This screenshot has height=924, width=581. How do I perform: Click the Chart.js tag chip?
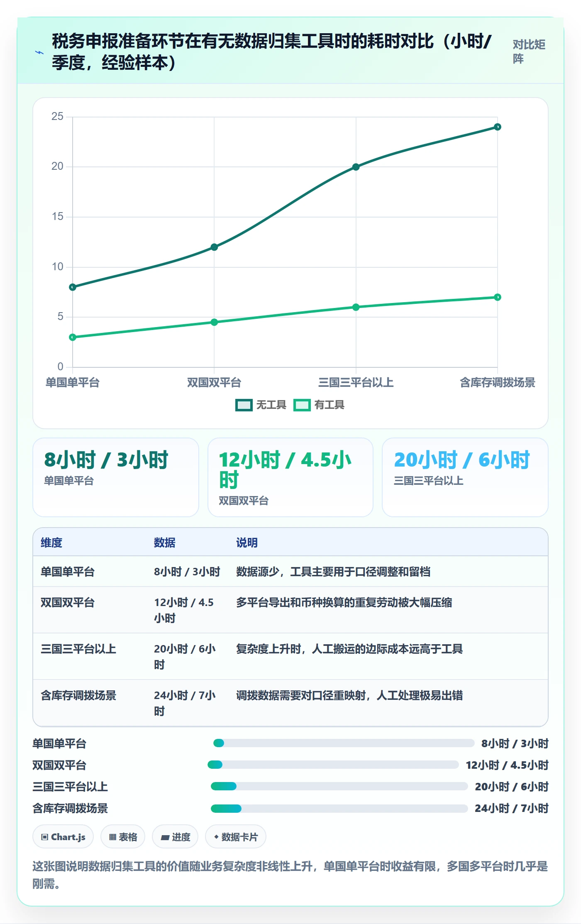(63, 837)
